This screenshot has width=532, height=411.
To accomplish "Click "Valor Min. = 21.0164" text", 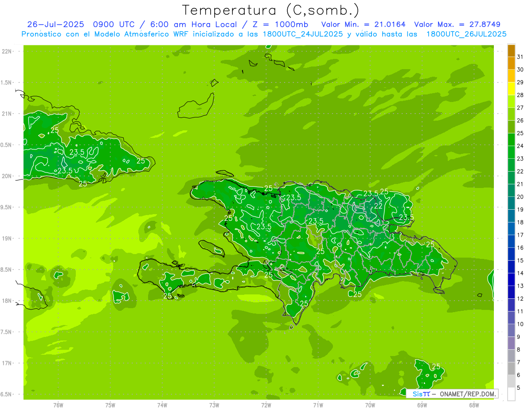I will coord(363,24).
